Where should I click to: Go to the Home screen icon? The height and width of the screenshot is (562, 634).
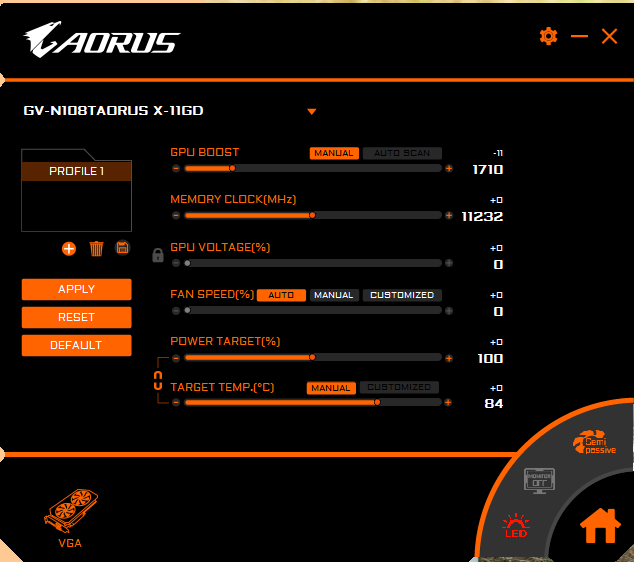point(600,526)
